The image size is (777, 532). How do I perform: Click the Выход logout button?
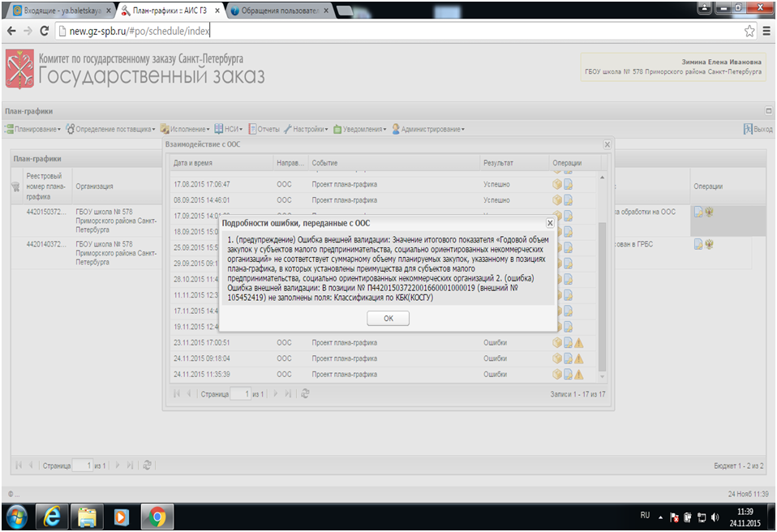(x=758, y=129)
